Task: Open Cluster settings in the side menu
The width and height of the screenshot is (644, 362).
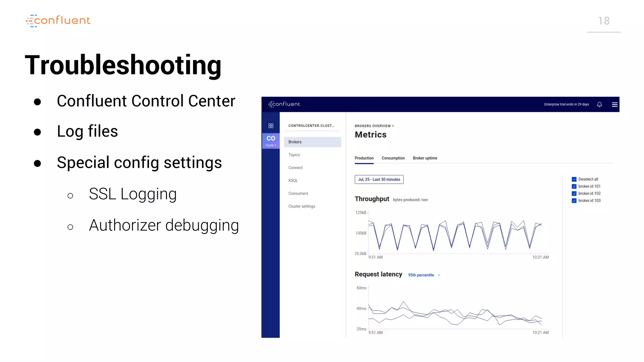Action: tap(302, 206)
